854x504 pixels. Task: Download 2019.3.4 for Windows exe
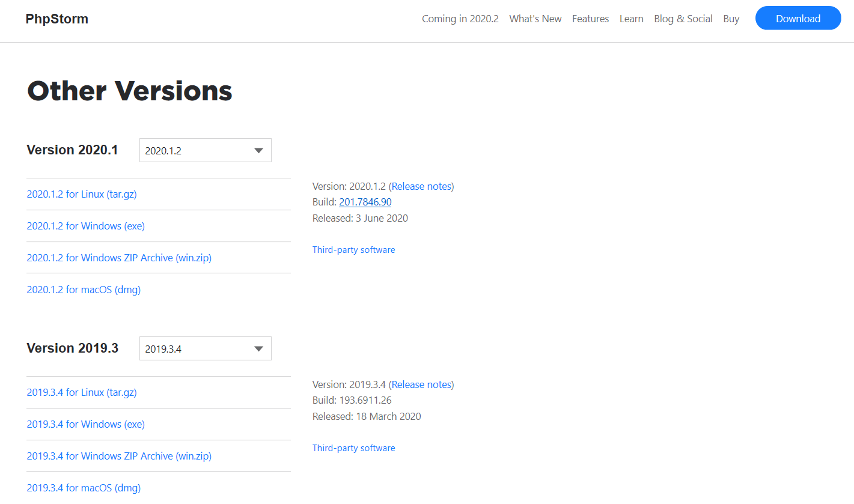[85, 424]
